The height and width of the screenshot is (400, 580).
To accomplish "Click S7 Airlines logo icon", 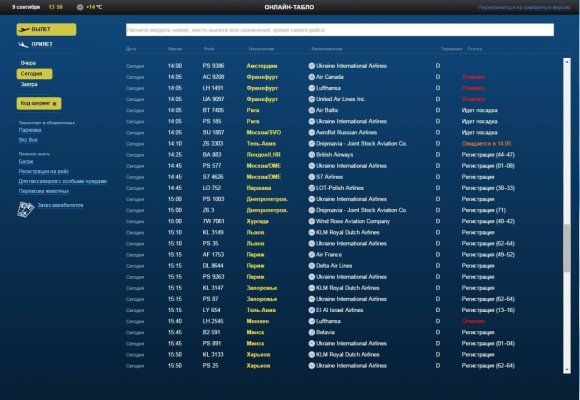I will (311, 177).
